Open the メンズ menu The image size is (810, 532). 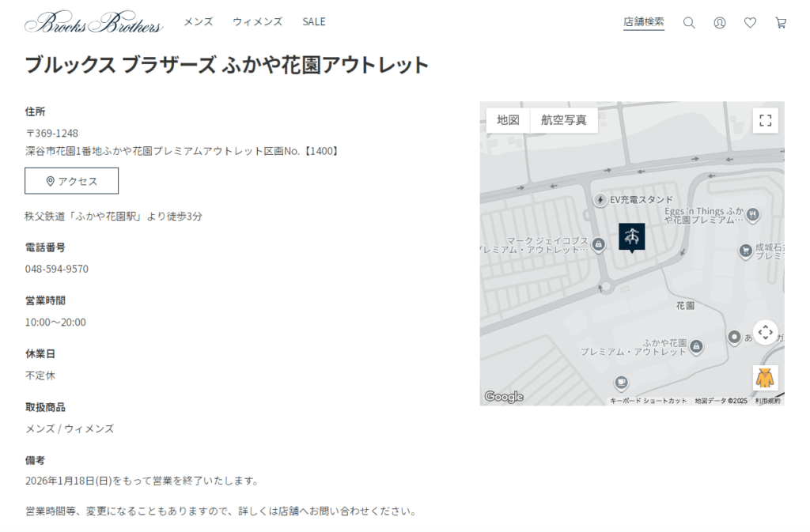point(199,22)
